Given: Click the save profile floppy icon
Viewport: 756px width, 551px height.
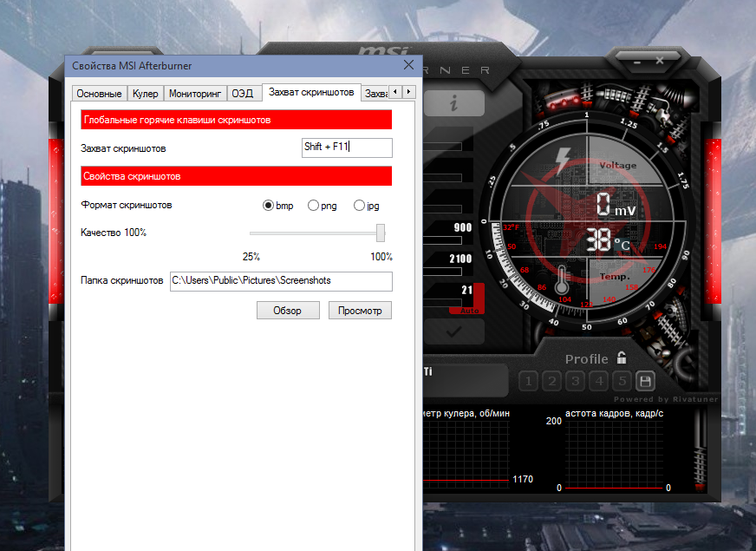Looking at the screenshot, I should pyautogui.click(x=646, y=382).
